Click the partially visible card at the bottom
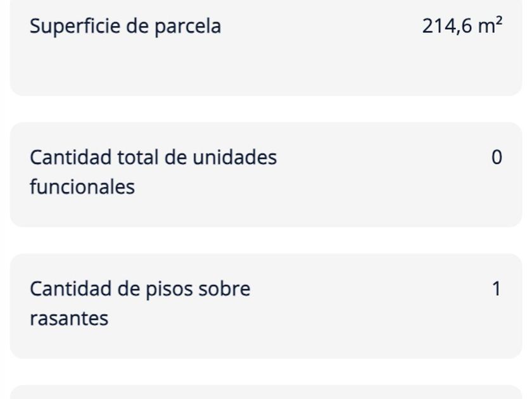Viewport: 532px width, 399px height. tap(266, 393)
